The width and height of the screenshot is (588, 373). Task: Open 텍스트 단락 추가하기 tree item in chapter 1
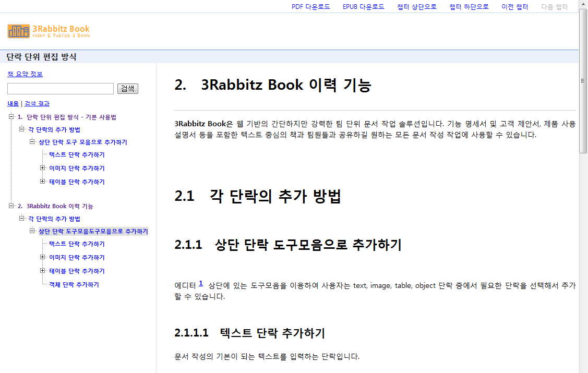(77, 155)
